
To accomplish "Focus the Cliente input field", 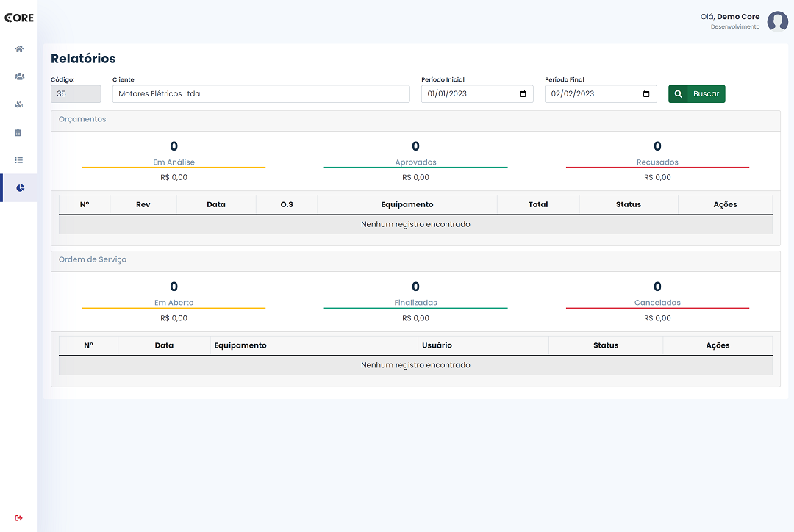I will tap(261, 93).
